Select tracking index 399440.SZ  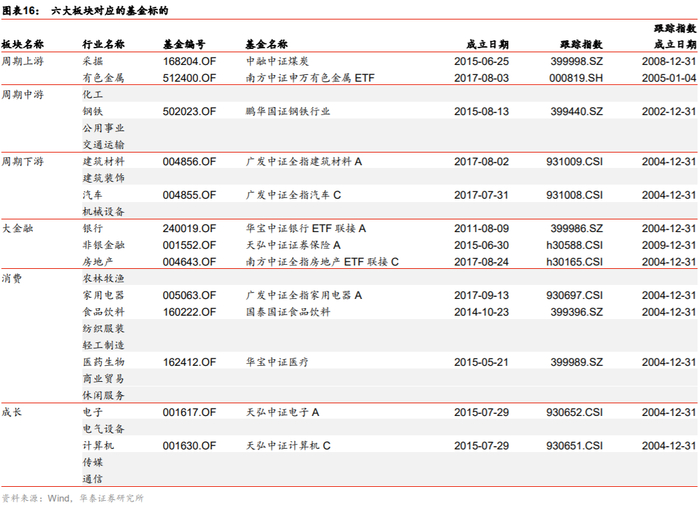point(577,112)
